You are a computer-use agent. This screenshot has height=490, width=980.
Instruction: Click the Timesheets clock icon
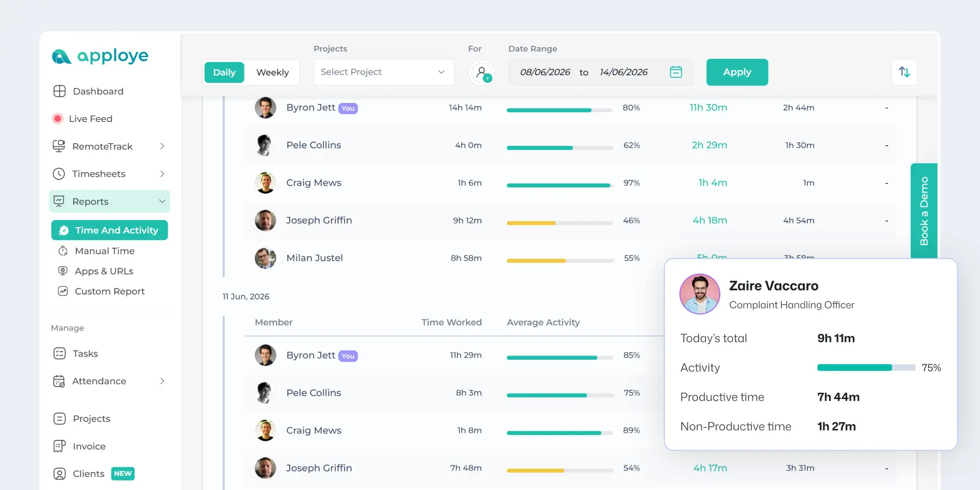(59, 174)
